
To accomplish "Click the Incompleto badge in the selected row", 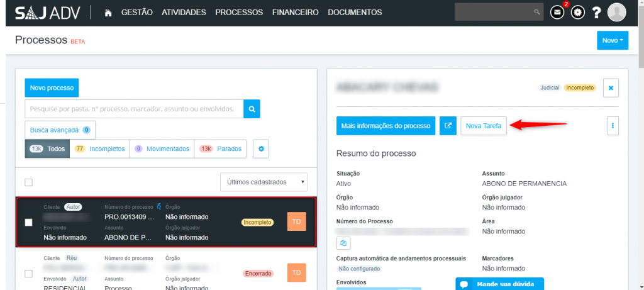I will point(257,222).
